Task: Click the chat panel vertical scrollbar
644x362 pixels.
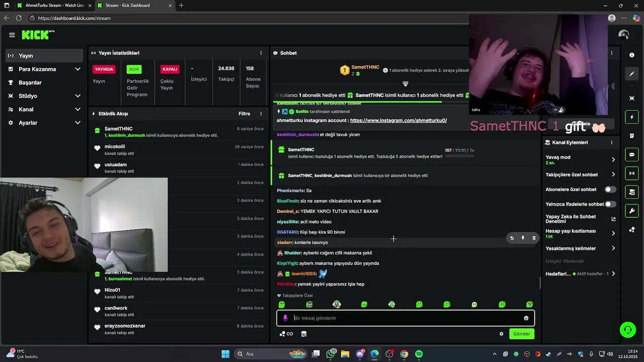Action: [540, 283]
